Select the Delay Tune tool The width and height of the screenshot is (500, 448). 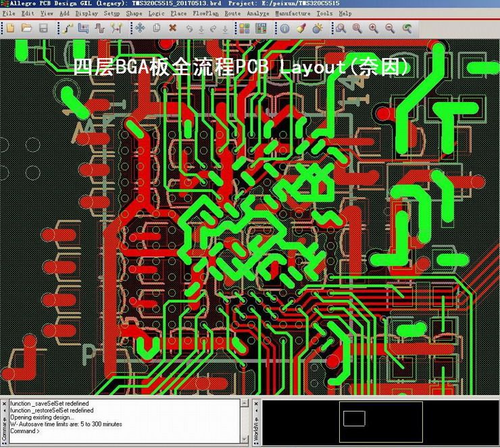(x=100, y=28)
